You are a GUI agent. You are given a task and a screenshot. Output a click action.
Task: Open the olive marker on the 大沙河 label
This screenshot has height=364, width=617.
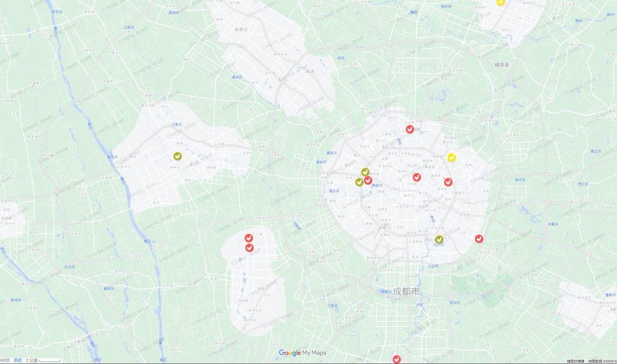pyautogui.click(x=439, y=239)
